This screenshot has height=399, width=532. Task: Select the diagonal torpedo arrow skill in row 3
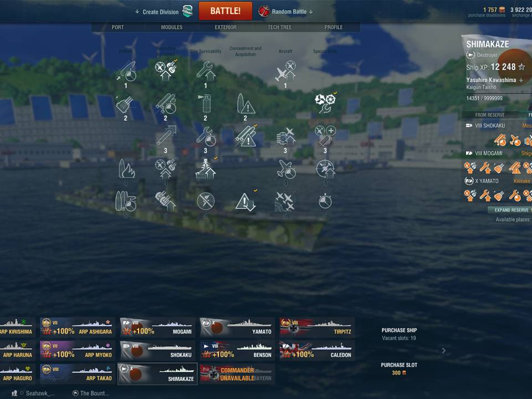pos(166,136)
